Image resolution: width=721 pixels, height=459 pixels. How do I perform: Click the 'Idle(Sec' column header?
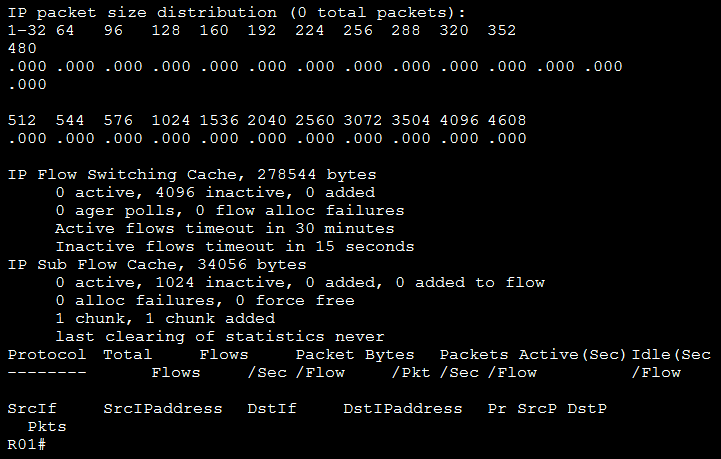click(x=671, y=355)
